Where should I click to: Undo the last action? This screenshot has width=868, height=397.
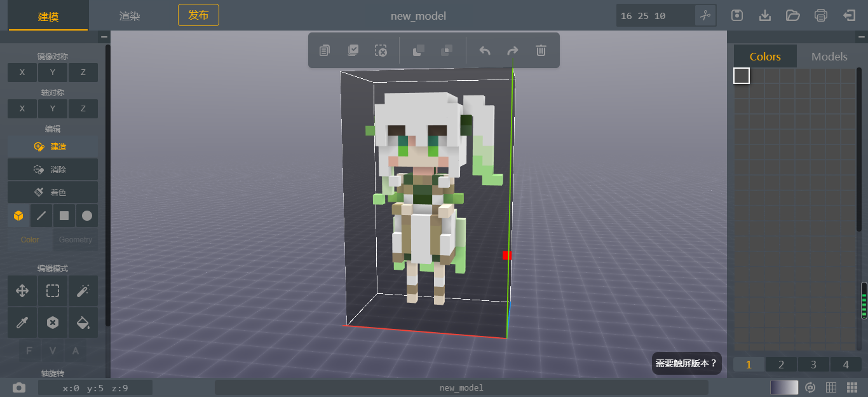click(x=485, y=50)
